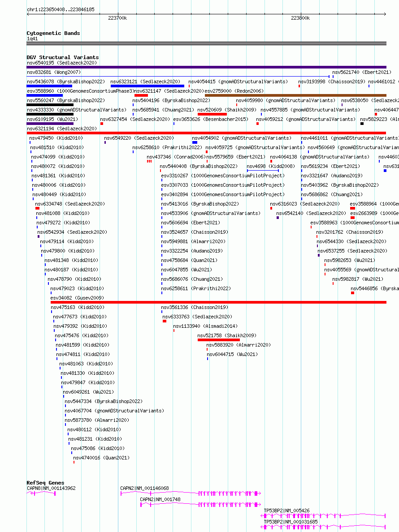Open the TP53BP2|NM_001031685 gene label
Screen dimensions: 399x532
291,522
